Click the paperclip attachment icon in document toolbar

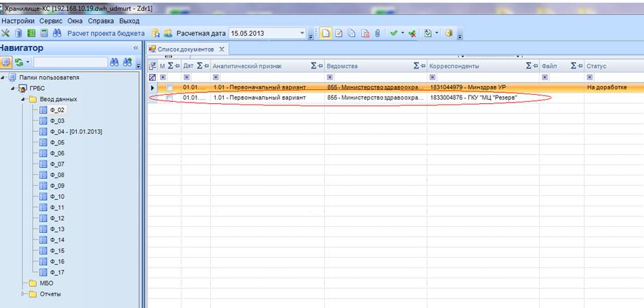click(377, 33)
